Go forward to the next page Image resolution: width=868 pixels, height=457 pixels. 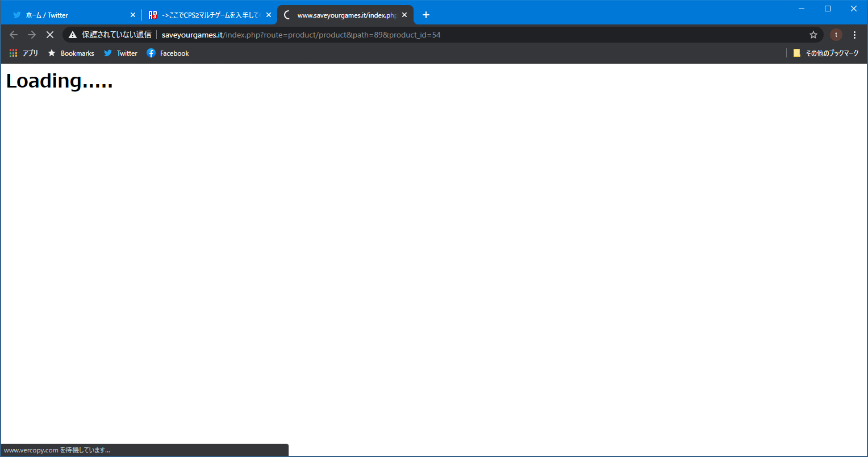pyautogui.click(x=32, y=35)
